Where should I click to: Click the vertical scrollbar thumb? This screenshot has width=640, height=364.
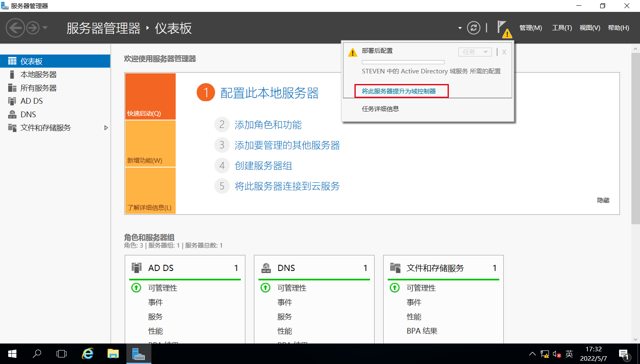point(635,138)
